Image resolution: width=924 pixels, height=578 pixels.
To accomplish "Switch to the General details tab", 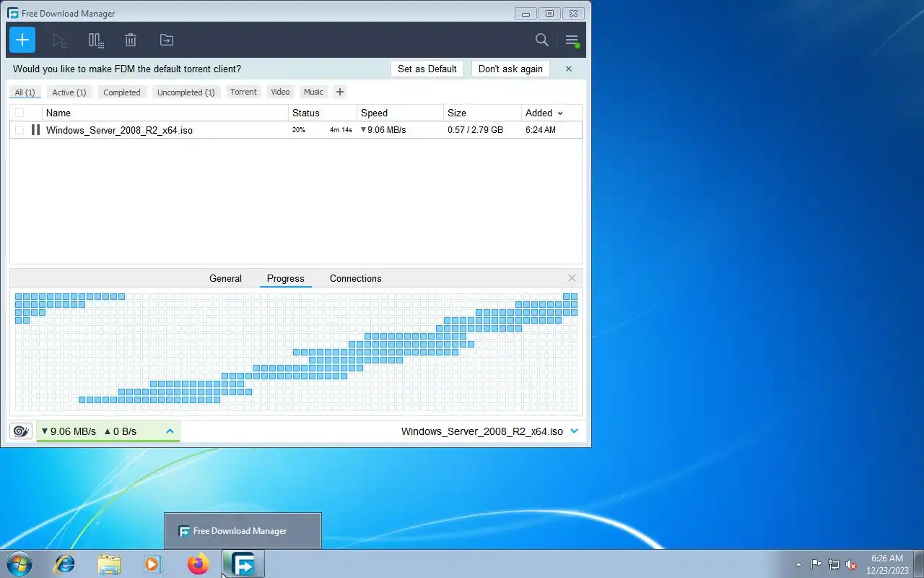I will pyautogui.click(x=225, y=278).
